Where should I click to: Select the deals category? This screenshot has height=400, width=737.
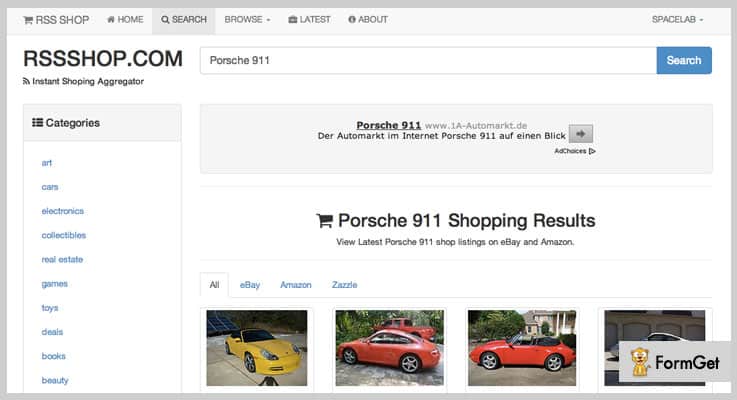52,332
